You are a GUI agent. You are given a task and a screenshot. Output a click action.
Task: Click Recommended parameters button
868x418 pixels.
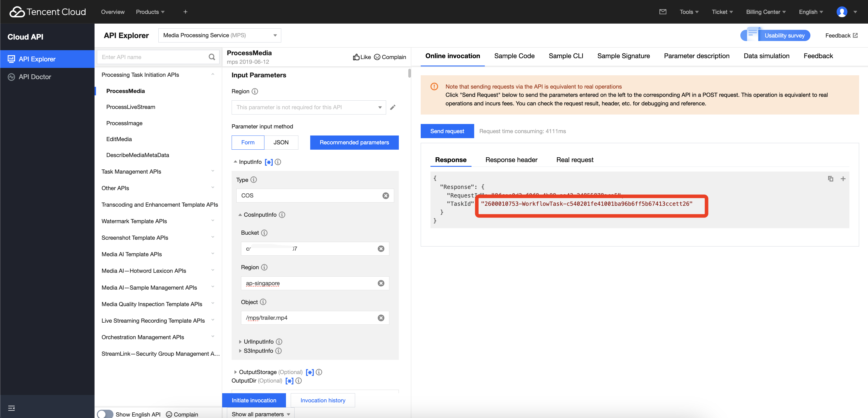pos(354,142)
